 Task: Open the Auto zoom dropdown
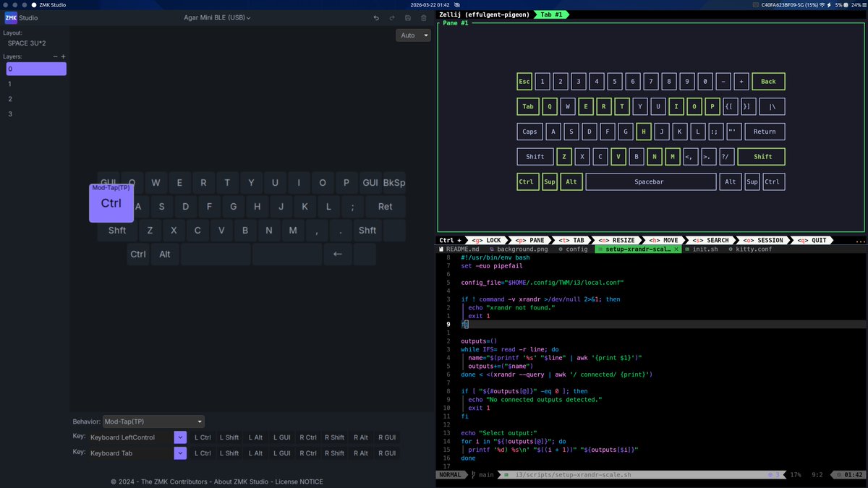pyautogui.click(x=413, y=35)
